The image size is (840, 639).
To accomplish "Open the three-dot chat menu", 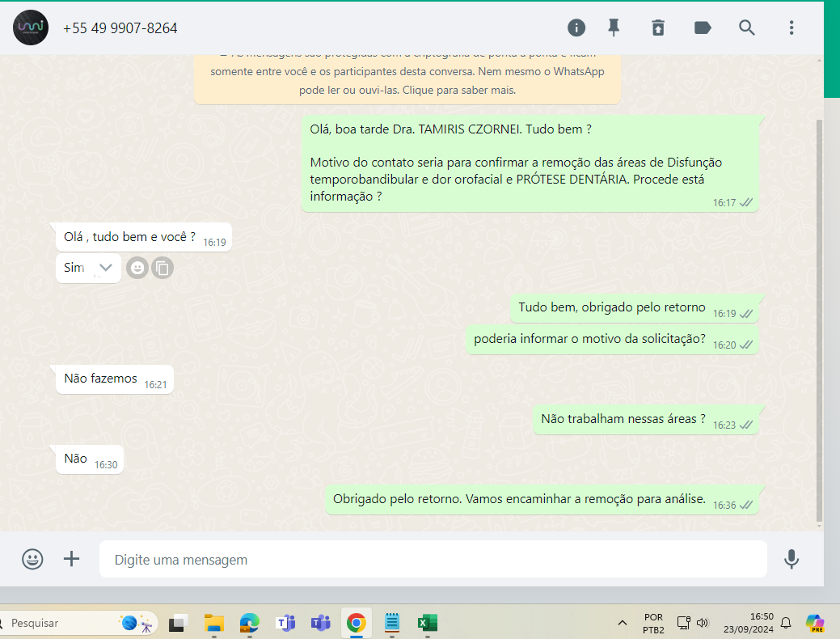I will 791,28.
